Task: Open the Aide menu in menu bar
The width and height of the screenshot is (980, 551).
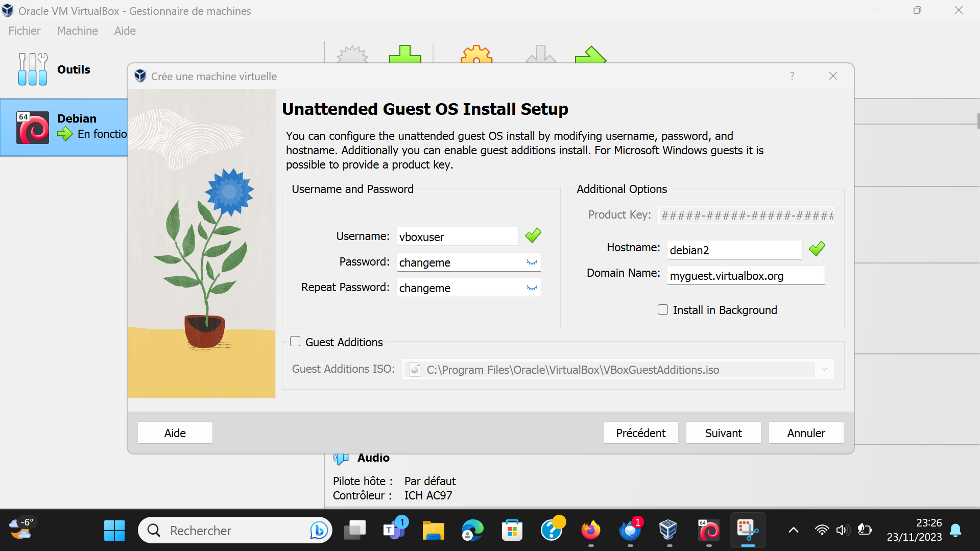Action: [125, 31]
